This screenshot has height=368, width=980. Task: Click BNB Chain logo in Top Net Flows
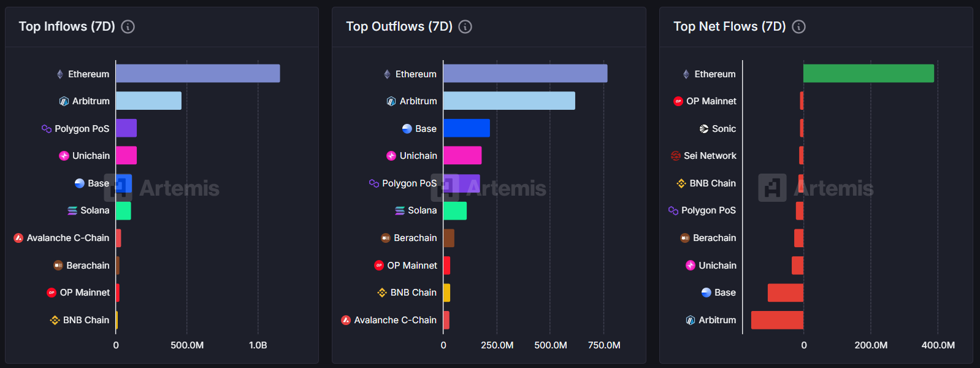click(x=681, y=183)
